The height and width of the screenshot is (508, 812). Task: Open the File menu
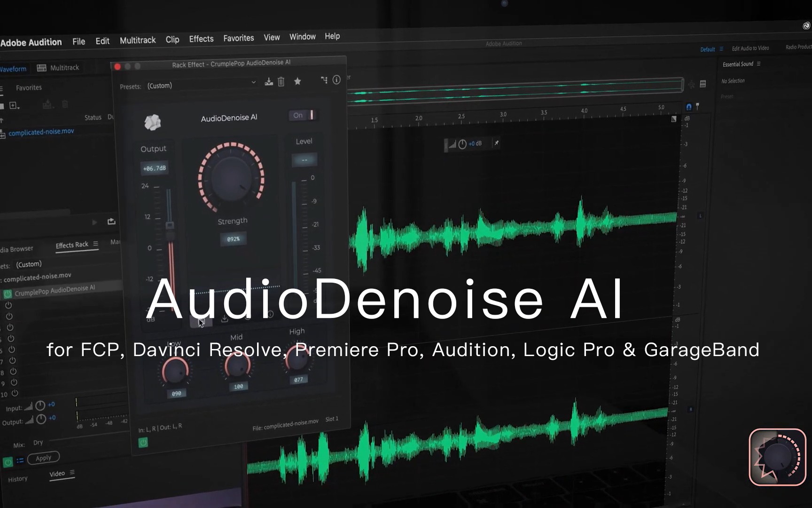79,41
